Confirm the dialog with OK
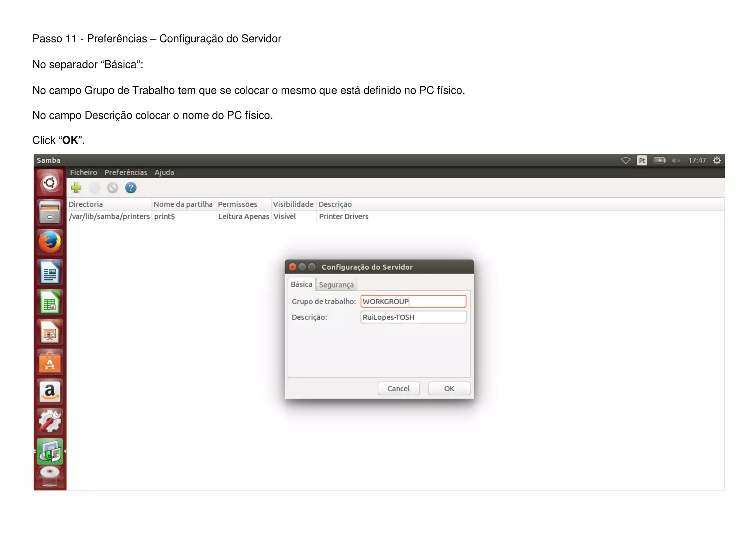This screenshot has height=534, width=756. [449, 389]
